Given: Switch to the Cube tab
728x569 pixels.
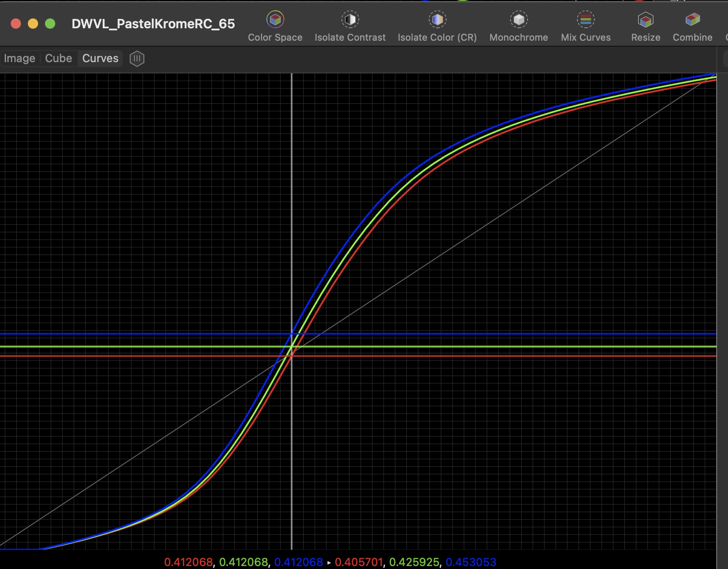Looking at the screenshot, I should tap(58, 58).
